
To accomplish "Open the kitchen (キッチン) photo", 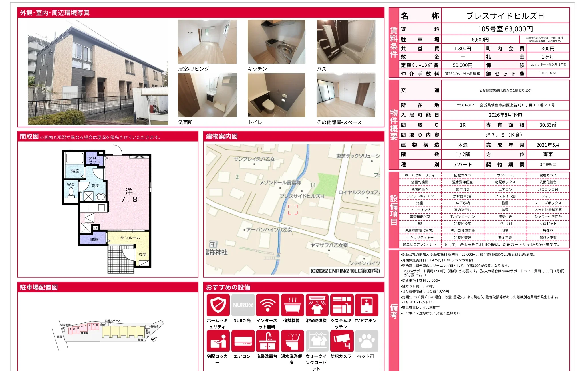I will [276, 41].
